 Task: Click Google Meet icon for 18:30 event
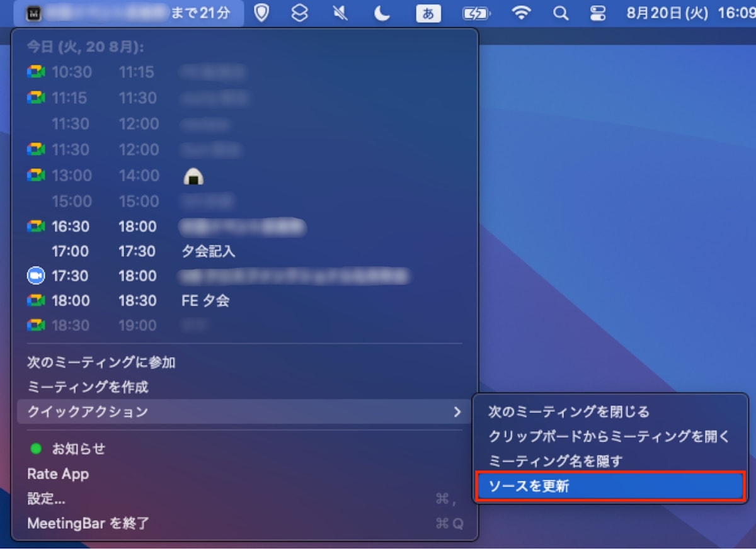pyautogui.click(x=36, y=325)
